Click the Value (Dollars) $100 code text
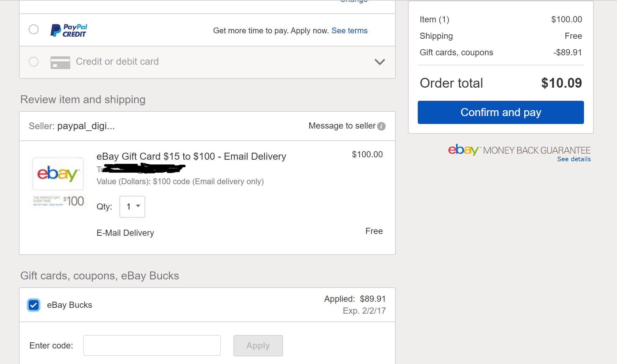 [180, 181]
